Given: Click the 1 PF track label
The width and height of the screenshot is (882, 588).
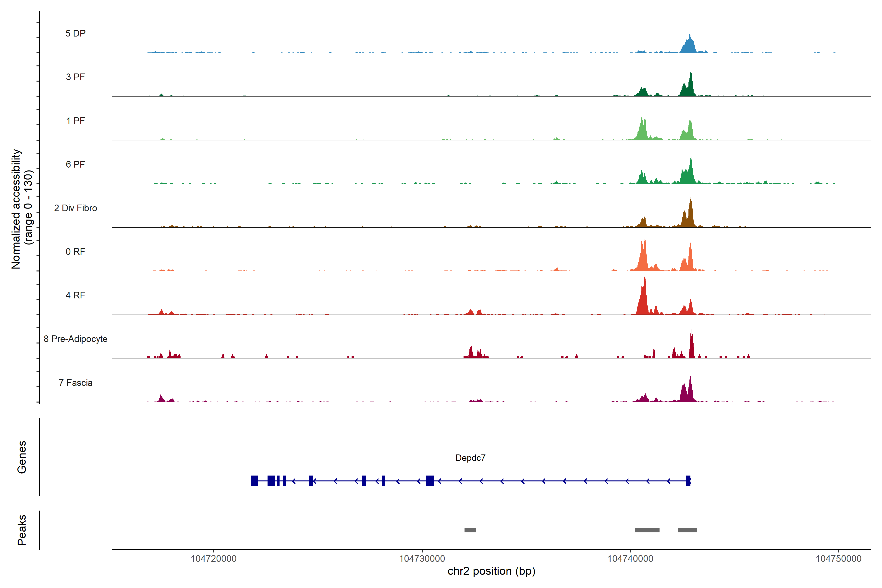Looking at the screenshot, I should [x=75, y=121].
